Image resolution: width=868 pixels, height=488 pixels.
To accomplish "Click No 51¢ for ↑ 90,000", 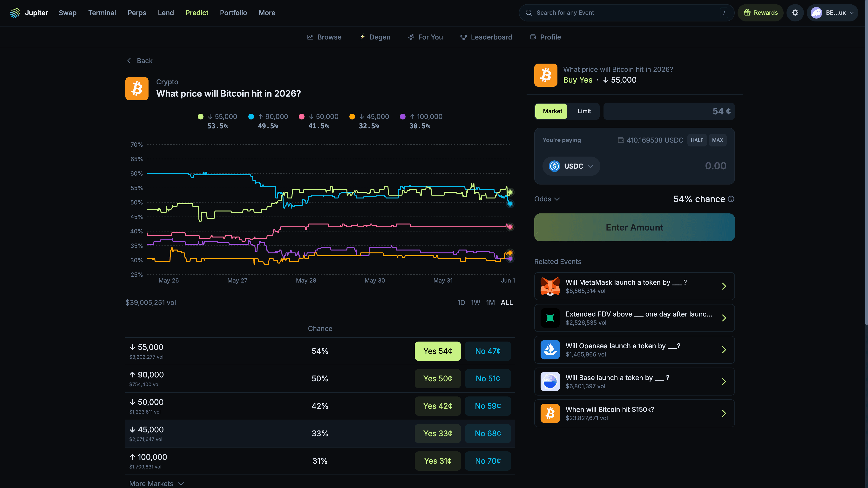I will [488, 379].
